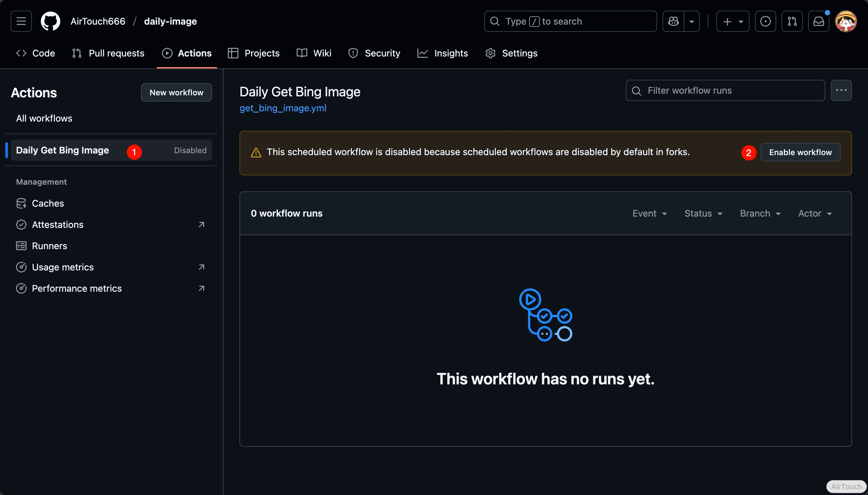Expand the Event filter dropdown
Screen dimensions: 868x495
649,214
